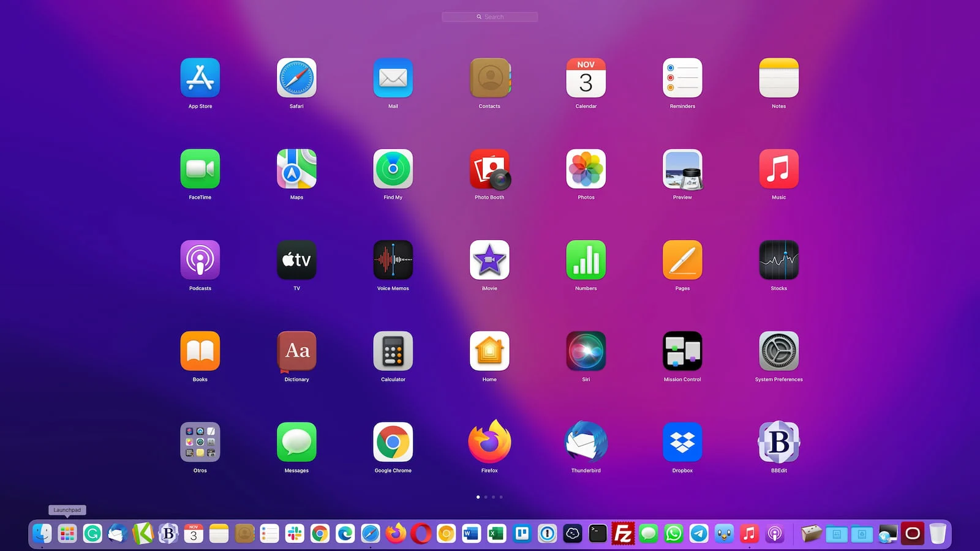Launch Photo Booth

coord(489,169)
